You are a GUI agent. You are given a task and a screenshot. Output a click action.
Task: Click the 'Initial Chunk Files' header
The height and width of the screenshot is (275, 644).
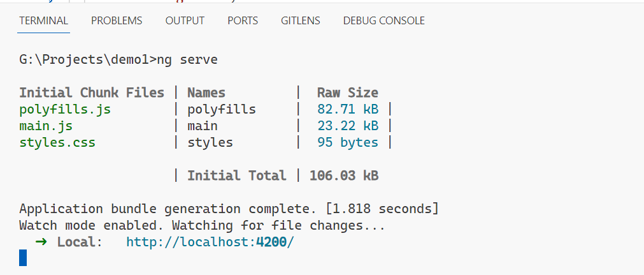tap(92, 93)
